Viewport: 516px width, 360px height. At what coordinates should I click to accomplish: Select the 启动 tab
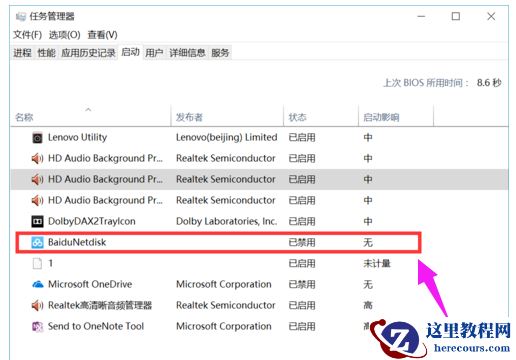(x=130, y=52)
